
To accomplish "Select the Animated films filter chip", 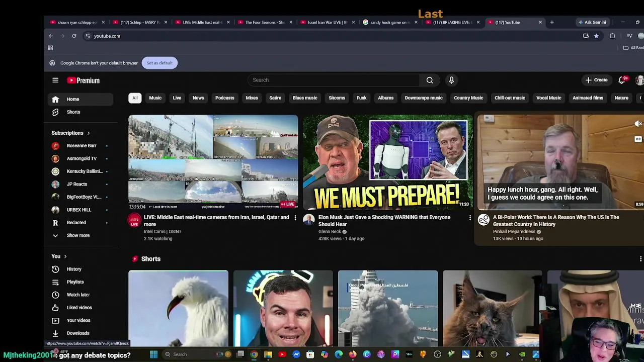I will [588, 98].
